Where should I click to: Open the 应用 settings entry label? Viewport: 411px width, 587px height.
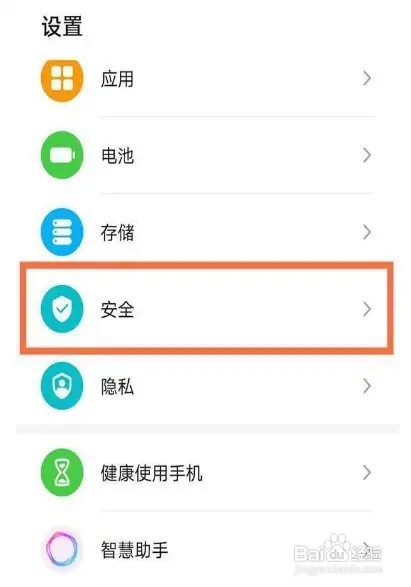(117, 79)
